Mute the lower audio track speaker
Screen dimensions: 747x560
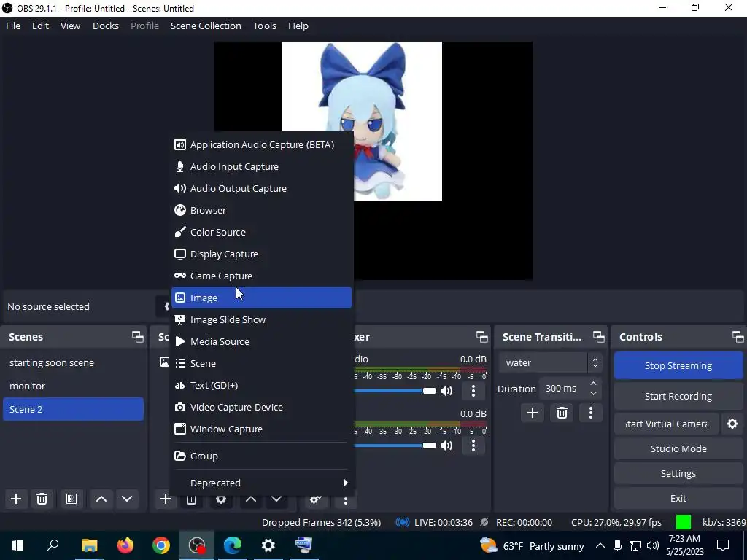[446, 446]
